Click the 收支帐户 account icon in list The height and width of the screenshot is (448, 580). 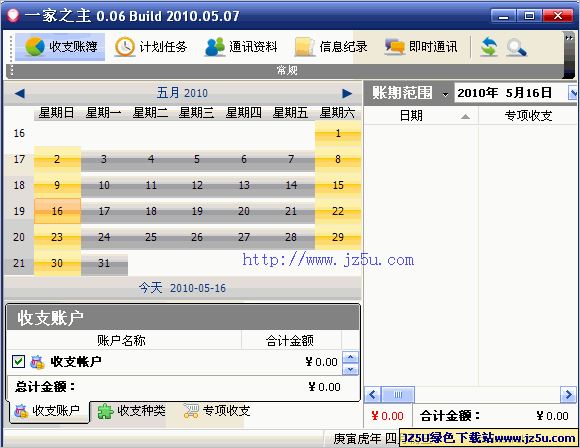point(37,362)
